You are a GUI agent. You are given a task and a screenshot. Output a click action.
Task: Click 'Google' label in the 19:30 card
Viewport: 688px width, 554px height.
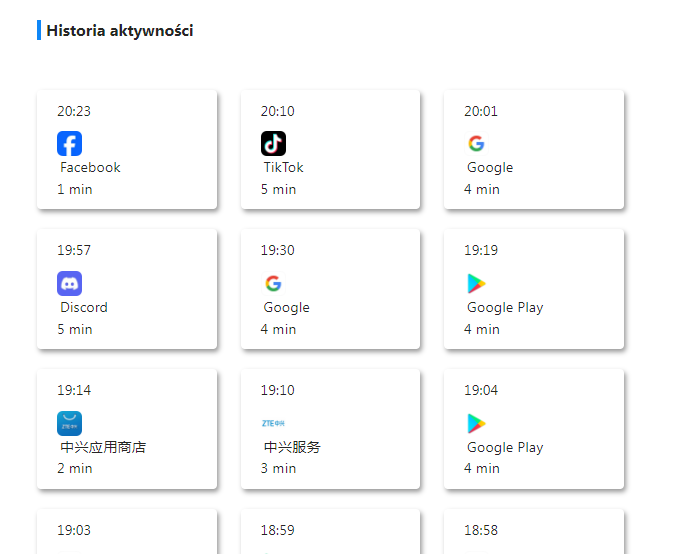pyautogui.click(x=287, y=307)
